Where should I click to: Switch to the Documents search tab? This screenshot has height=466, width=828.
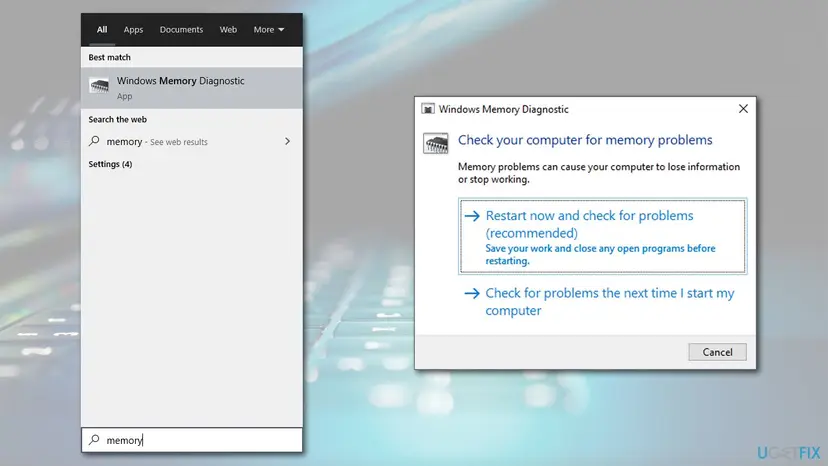[181, 30]
